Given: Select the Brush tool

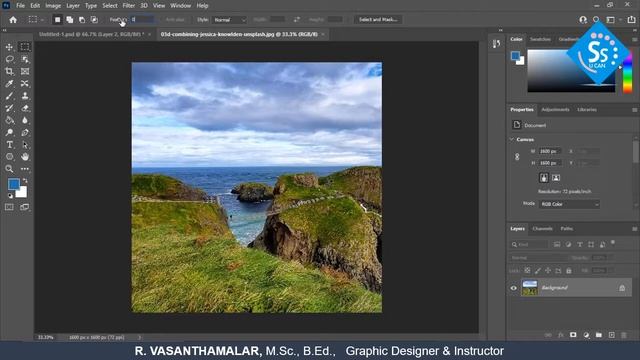Looking at the screenshot, I should (9, 96).
